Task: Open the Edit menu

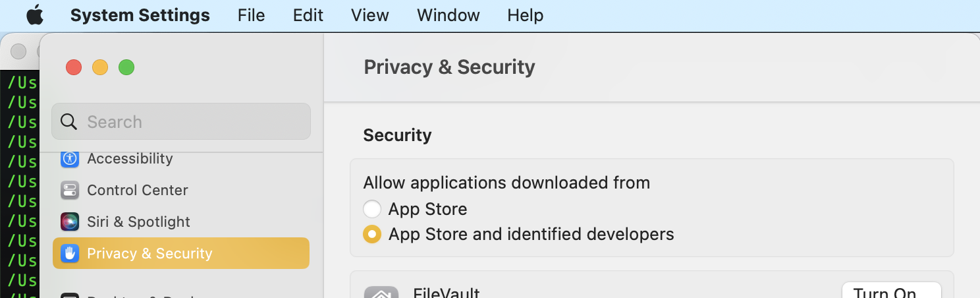Action: pyautogui.click(x=308, y=15)
